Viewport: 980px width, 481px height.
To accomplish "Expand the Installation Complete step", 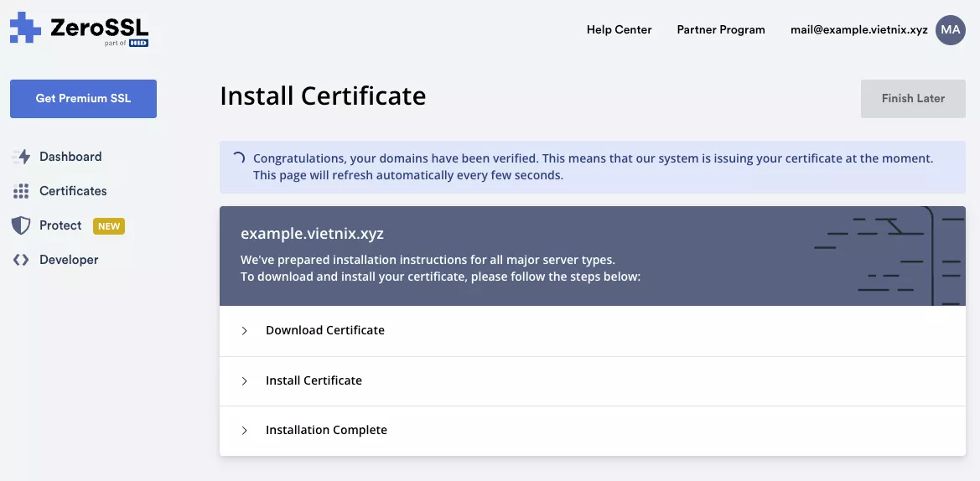I will click(326, 430).
